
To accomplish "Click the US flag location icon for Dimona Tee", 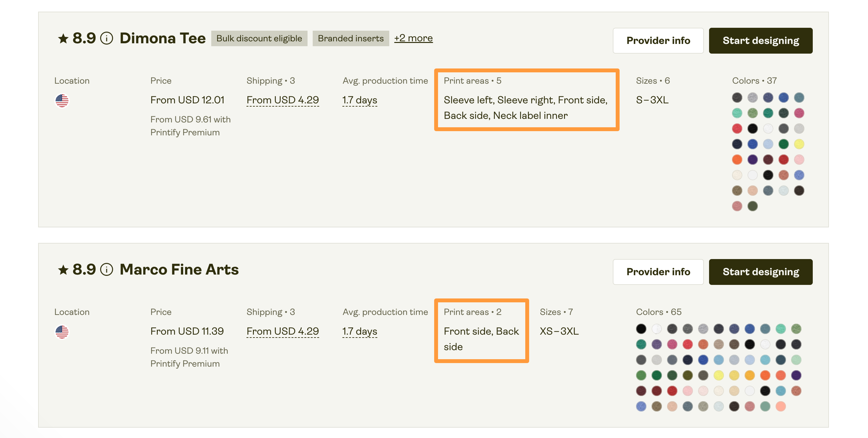I will (62, 100).
